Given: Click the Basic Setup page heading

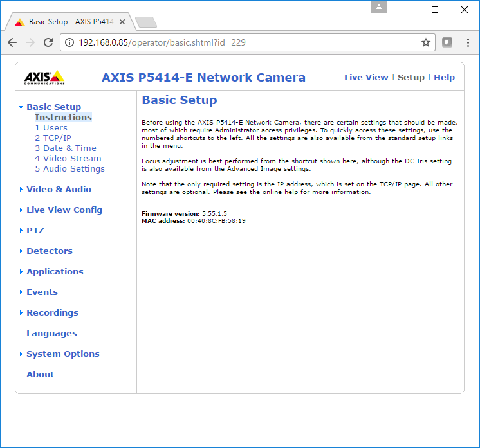Looking at the screenshot, I should coord(180,100).
